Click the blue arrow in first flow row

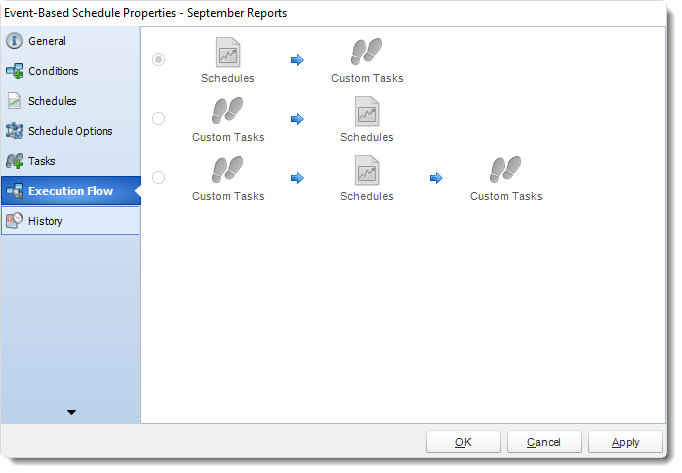(297, 60)
